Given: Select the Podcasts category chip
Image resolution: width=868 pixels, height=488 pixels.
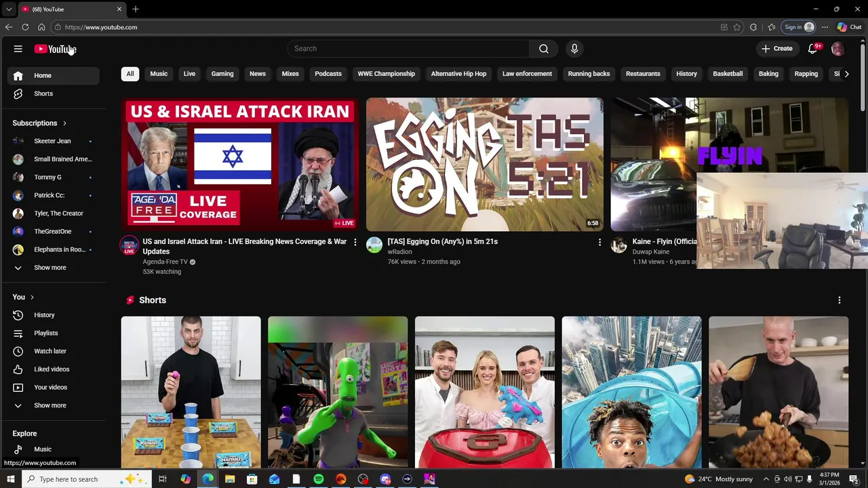Looking at the screenshot, I should point(328,74).
